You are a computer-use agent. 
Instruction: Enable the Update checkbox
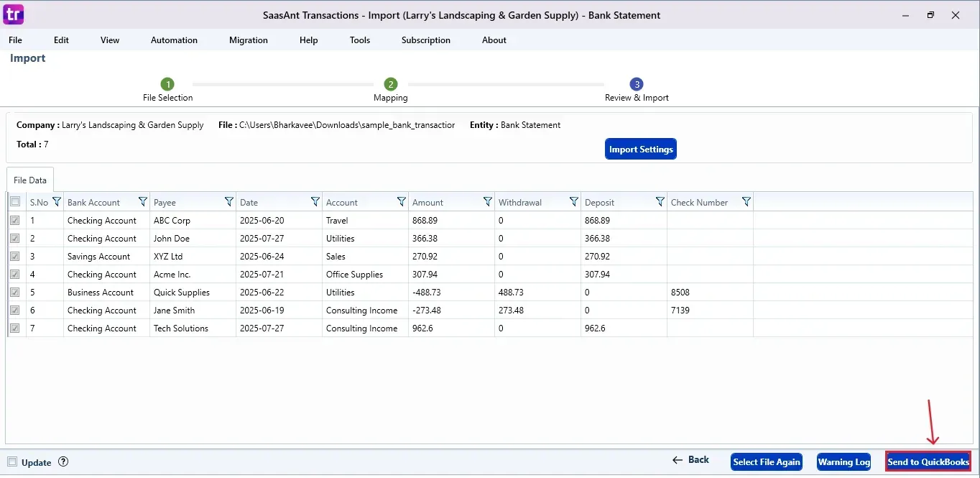click(11, 462)
